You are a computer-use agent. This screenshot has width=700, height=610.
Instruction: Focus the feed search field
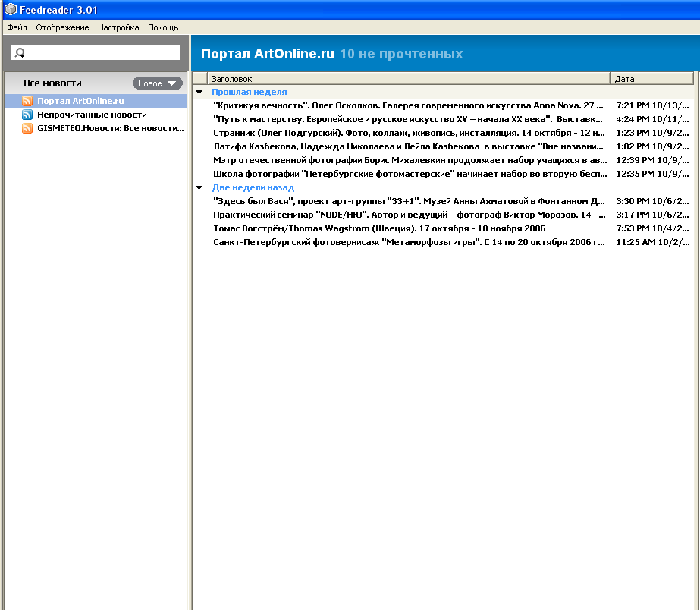96,52
